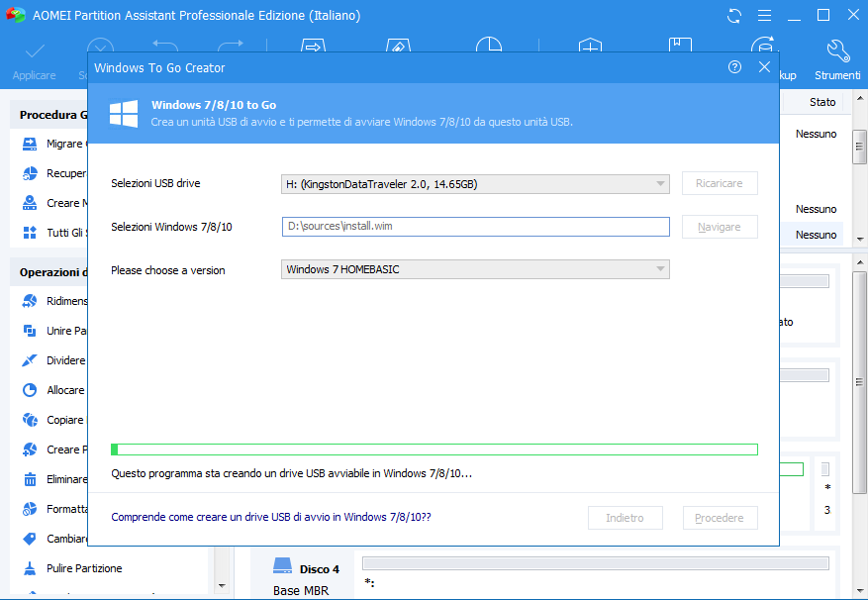Click the Base MBR label under Disco 4
This screenshot has width=868, height=600.
(x=301, y=590)
